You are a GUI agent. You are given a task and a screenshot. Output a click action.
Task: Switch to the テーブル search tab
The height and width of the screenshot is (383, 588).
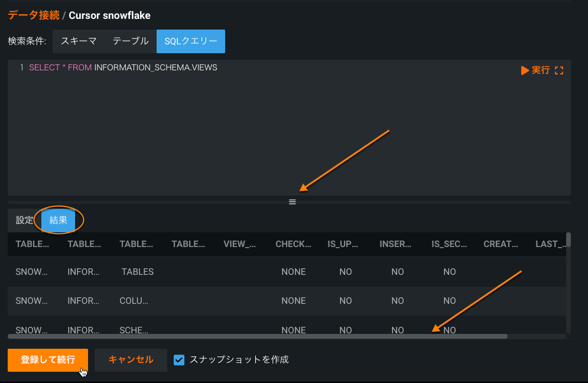pos(131,41)
